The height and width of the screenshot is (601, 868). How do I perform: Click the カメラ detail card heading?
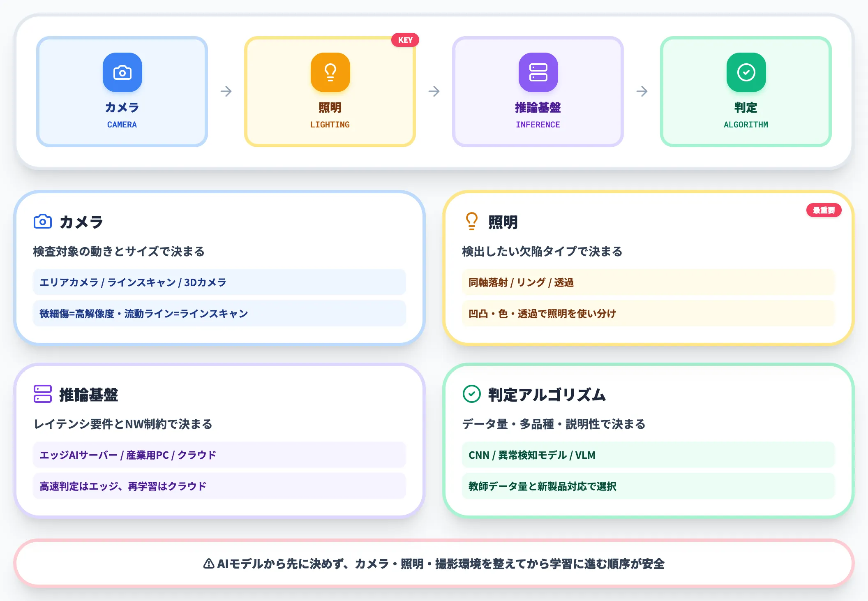pyautogui.click(x=81, y=222)
